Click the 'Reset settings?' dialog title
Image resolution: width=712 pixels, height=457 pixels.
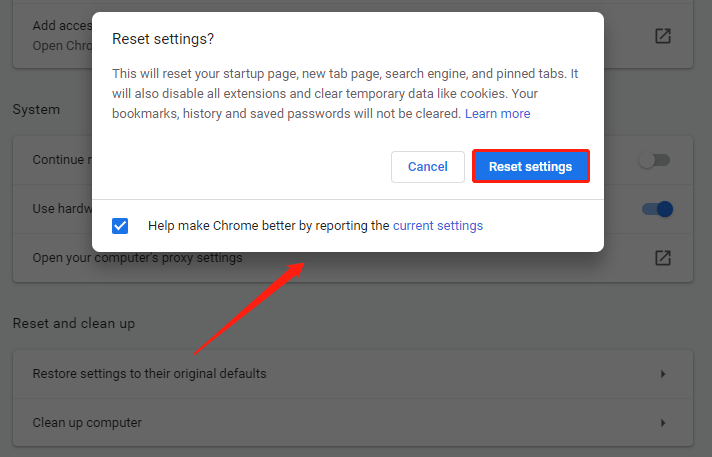(163, 39)
